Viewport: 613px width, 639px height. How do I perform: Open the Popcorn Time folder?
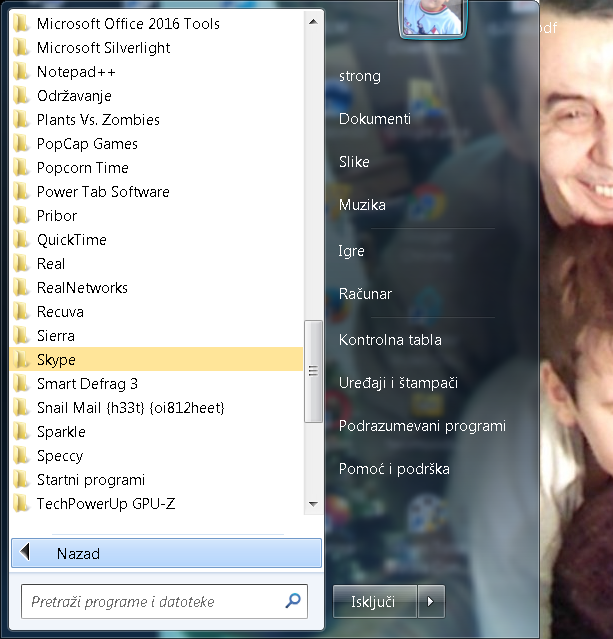coord(156,168)
